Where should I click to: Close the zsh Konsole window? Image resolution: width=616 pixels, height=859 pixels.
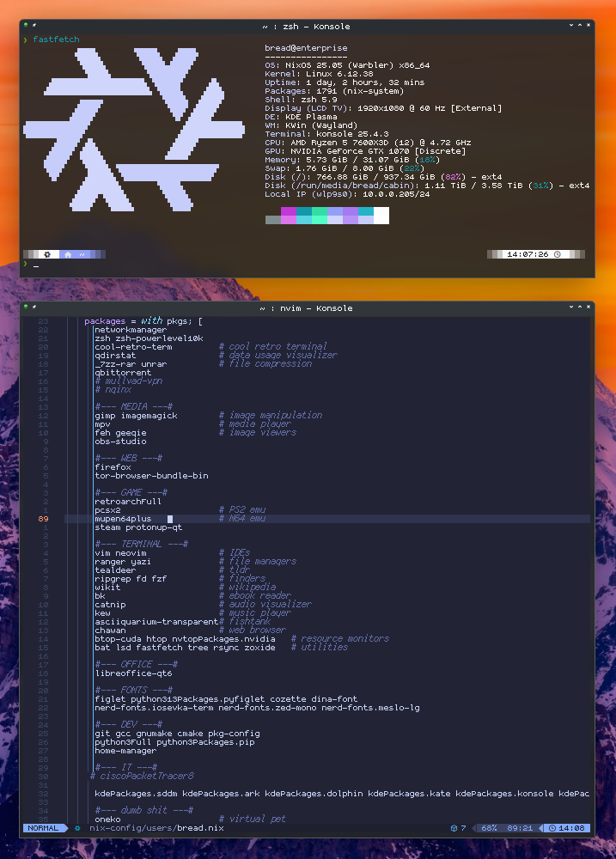tap(589, 25)
